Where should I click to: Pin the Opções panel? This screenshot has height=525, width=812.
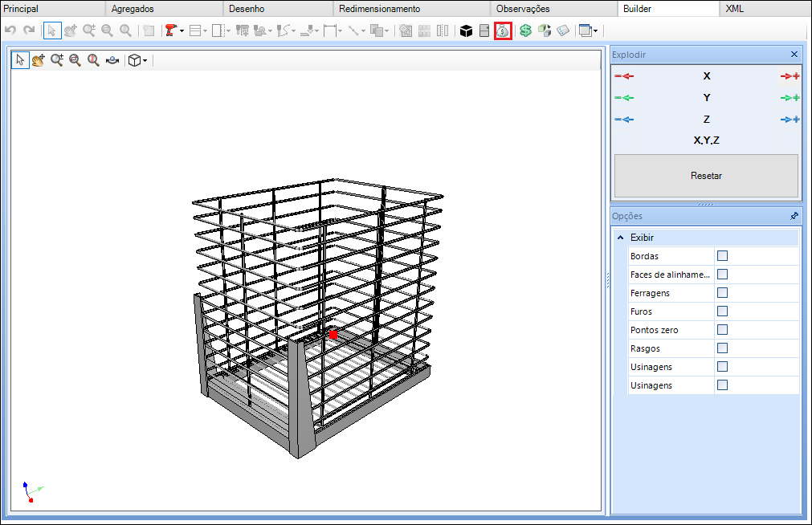(794, 216)
